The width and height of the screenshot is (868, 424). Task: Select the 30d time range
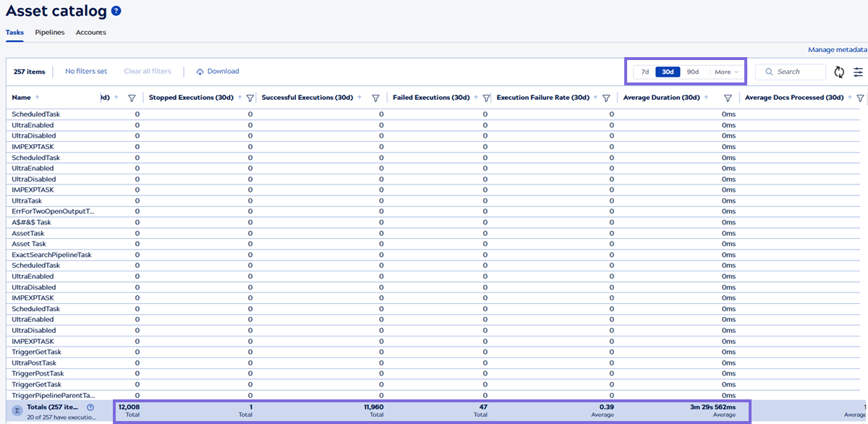pos(668,72)
